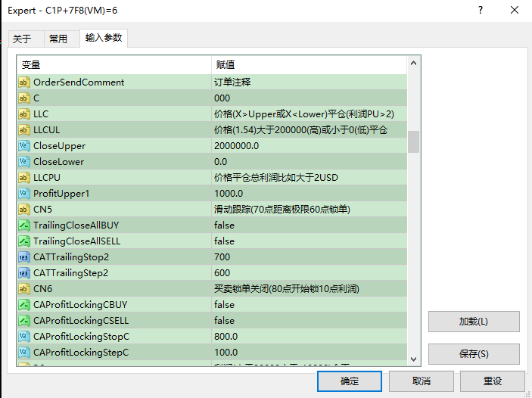This screenshot has height=398, width=532.
Task: Click the CAProfitLockingStopC value 800.0
Action: [226, 337]
